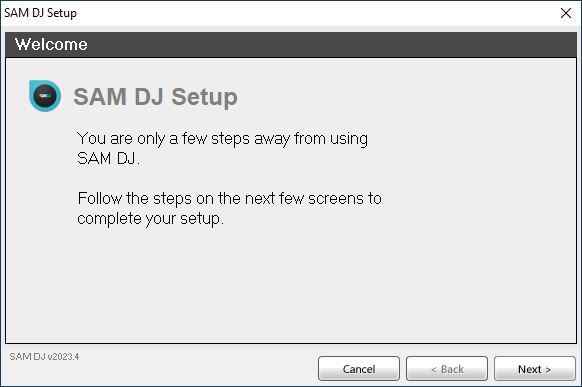Screen dimensions: 582x387
Task: Click the Cancel button
Action: pyautogui.click(x=359, y=369)
